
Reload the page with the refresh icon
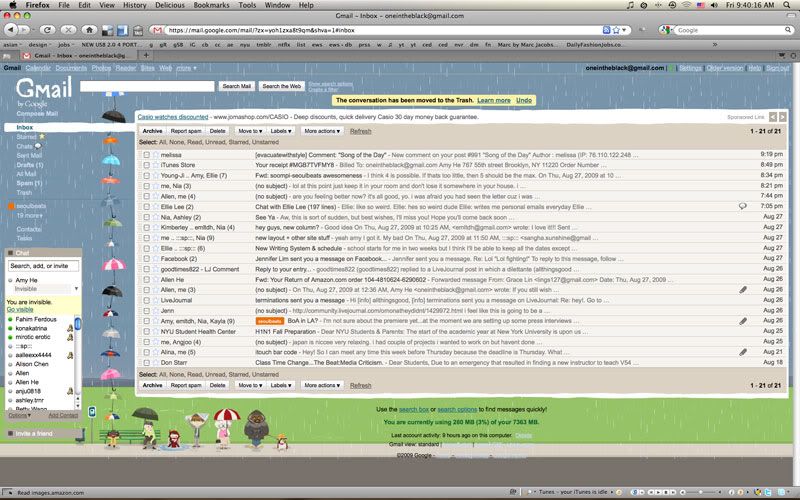click(47, 30)
